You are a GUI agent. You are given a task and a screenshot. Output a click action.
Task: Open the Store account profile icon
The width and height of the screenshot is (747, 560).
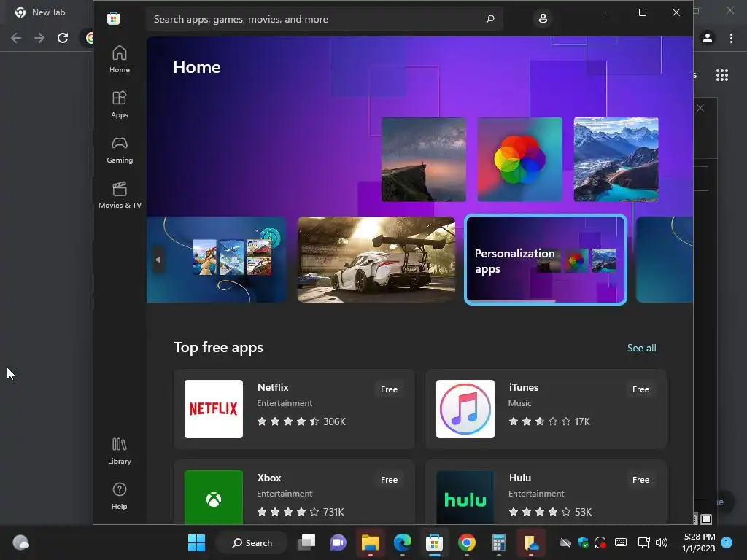543,19
